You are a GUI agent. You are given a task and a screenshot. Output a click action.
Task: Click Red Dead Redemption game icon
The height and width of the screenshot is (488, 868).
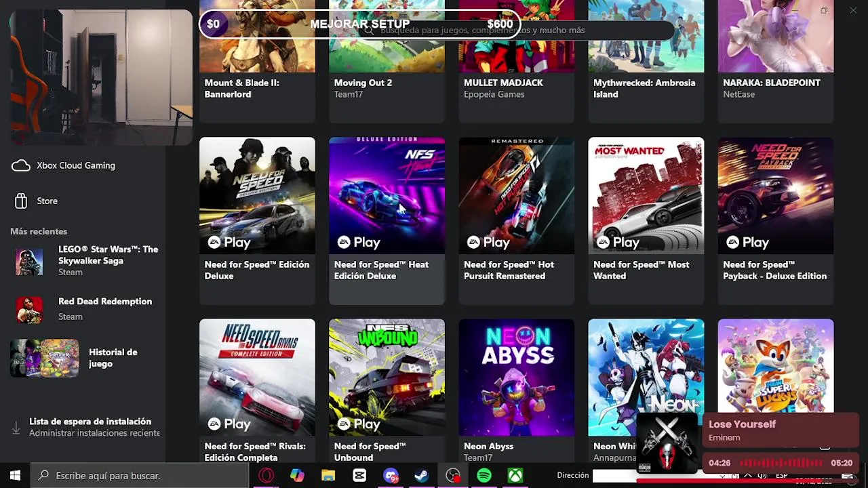[x=29, y=310]
